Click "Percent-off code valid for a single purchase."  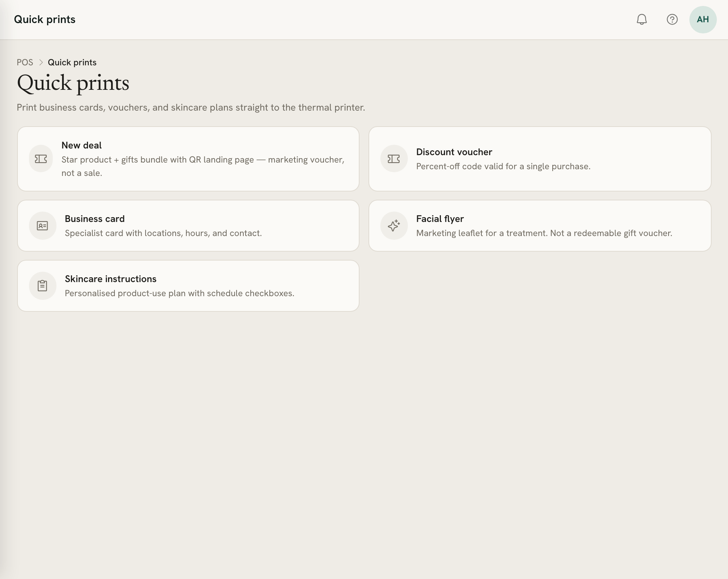coord(503,166)
